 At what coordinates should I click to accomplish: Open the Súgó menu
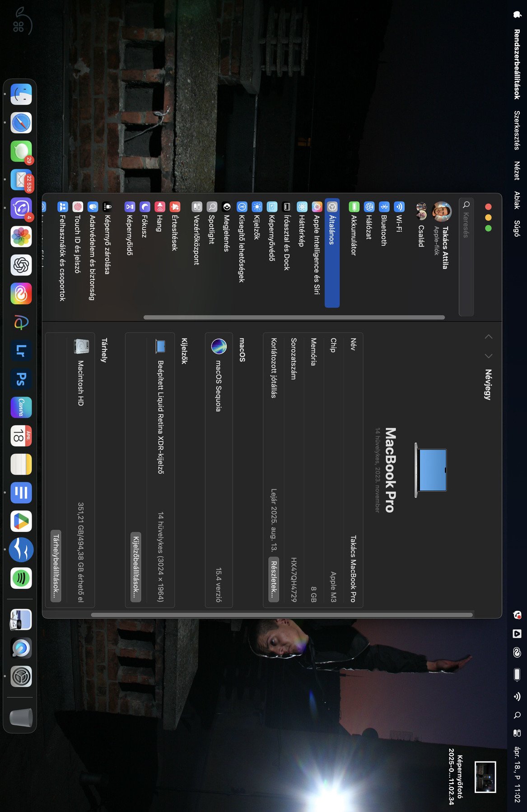[x=517, y=228]
